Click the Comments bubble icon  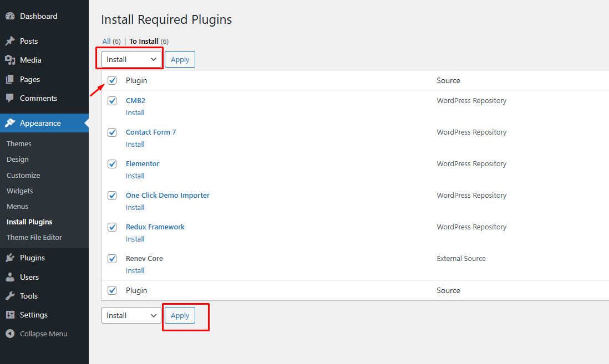pos(10,98)
